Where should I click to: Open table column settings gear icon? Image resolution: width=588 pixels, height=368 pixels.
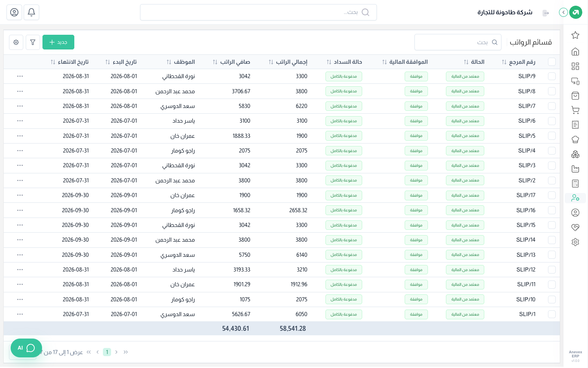coord(16,42)
